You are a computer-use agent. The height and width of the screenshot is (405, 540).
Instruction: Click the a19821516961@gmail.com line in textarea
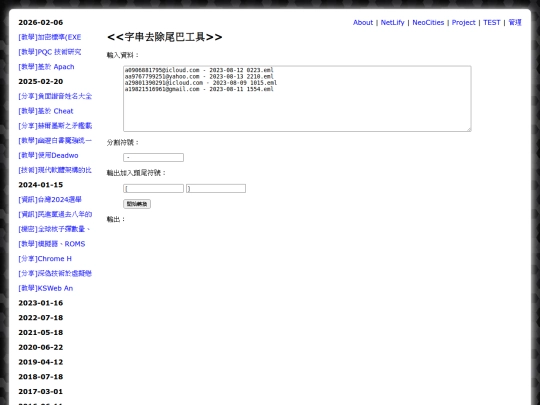click(199, 89)
